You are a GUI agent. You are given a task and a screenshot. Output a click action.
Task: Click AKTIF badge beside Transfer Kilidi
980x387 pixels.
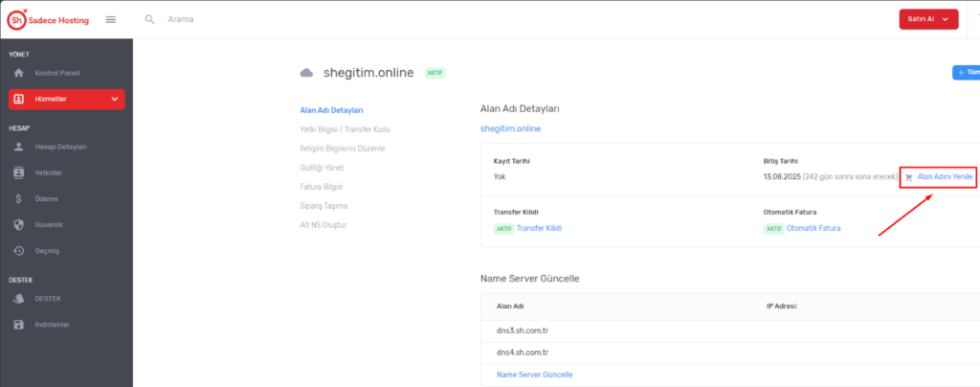[503, 229]
